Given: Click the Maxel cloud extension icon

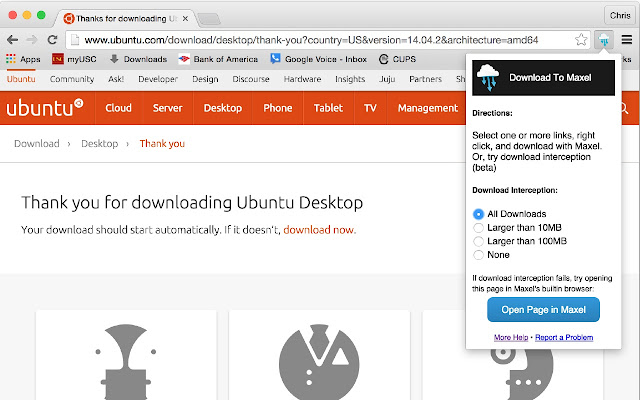Looking at the screenshot, I should 604,40.
